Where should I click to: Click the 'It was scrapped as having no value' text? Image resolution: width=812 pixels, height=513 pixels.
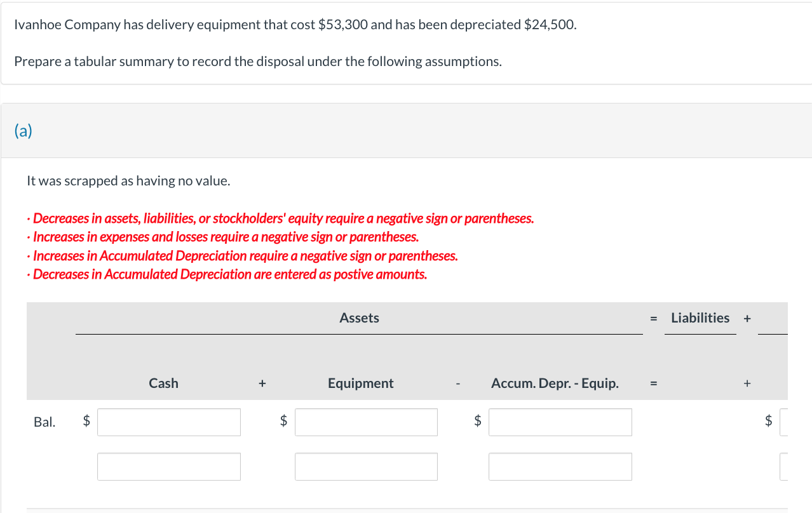pos(128,181)
